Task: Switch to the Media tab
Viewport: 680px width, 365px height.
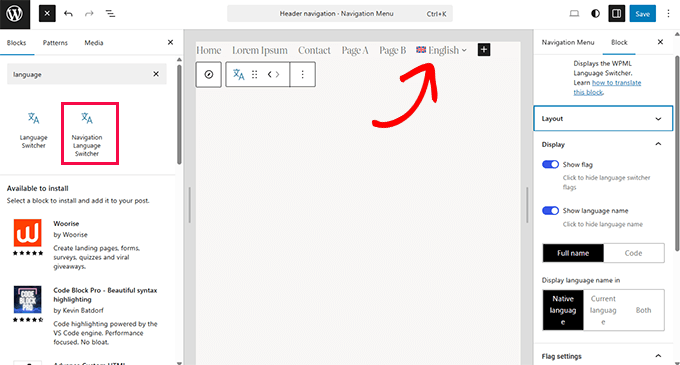Action: [x=94, y=42]
